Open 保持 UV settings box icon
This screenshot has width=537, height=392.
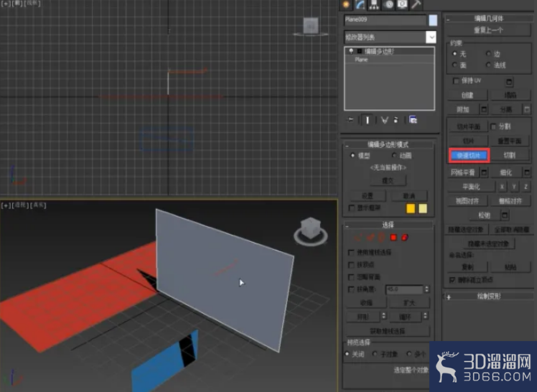(509, 82)
